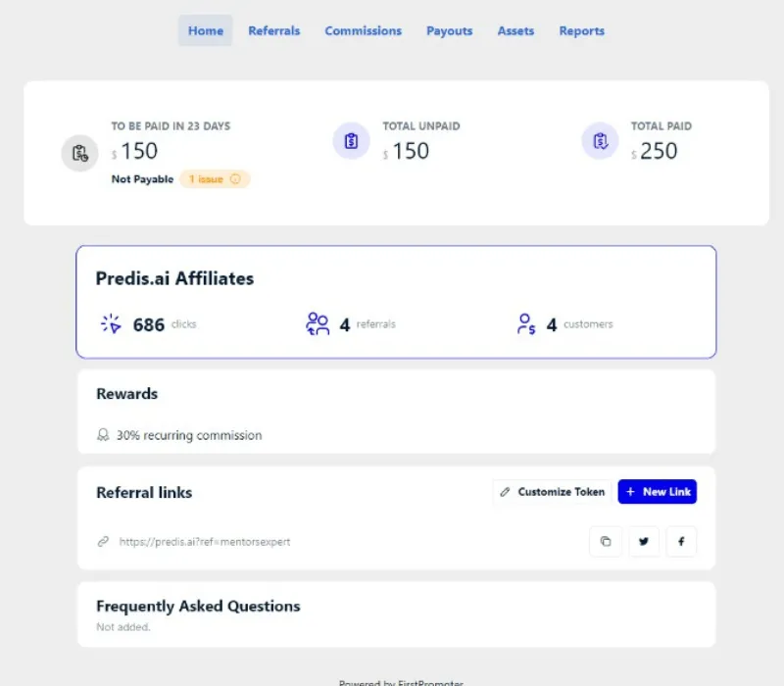Click the referrals people icon
Image resolution: width=784 pixels, height=686 pixels.
pyautogui.click(x=318, y=324)
